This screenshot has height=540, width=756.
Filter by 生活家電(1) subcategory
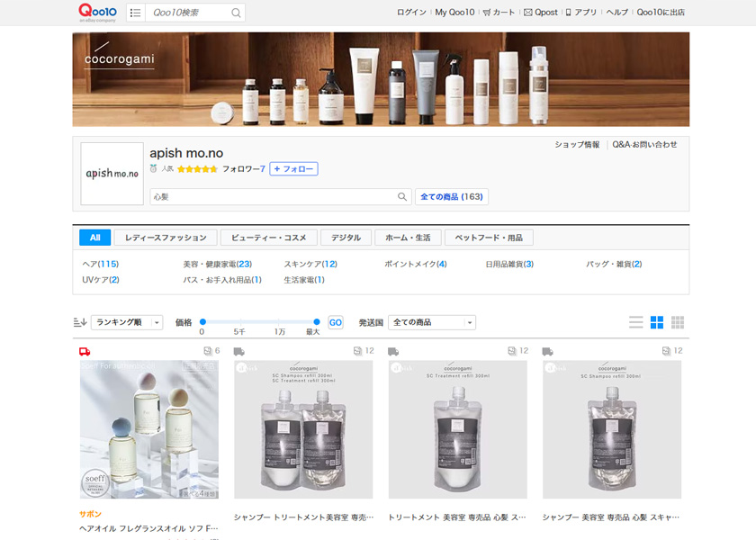304,280
